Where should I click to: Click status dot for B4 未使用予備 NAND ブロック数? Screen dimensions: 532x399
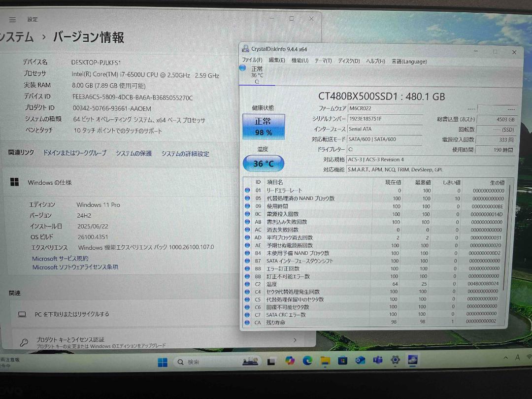pos(247,253)
